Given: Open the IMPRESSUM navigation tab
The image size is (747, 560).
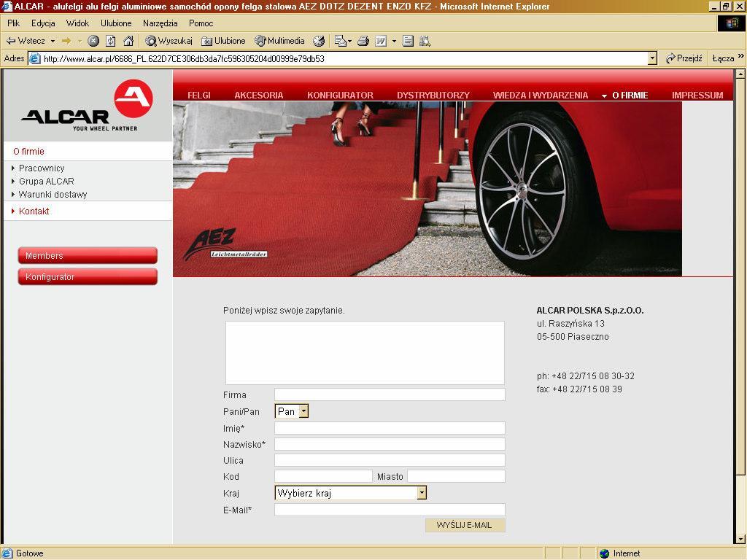Looking at the screenshot, I should tap(697, 96).
